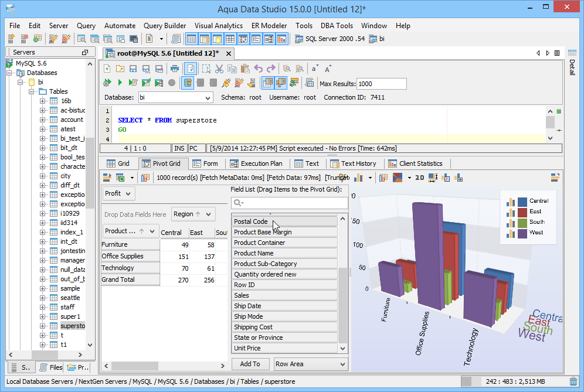Click the open file folder icon in editor toolbar

coord(120,69)
